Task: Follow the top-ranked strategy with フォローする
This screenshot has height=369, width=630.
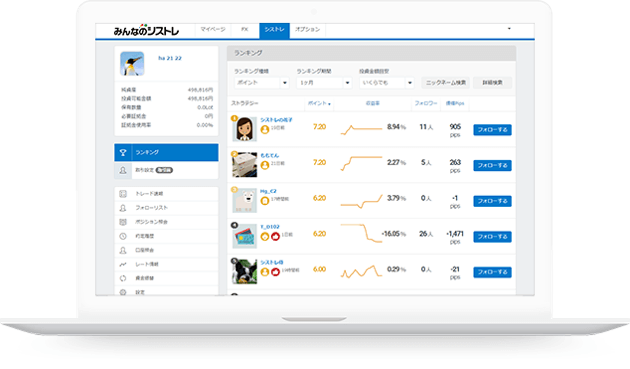Action: (492, 130)
